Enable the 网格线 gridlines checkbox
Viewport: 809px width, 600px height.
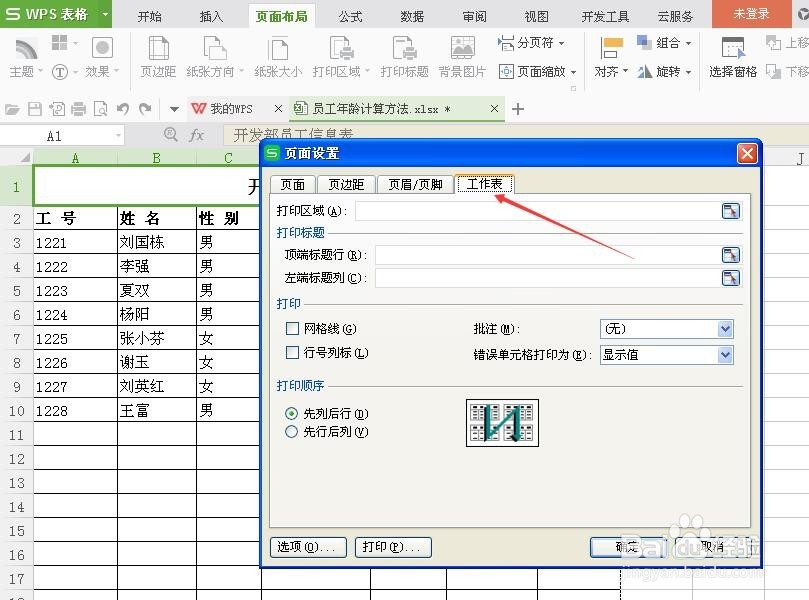pyautogui.click(x=292, y=327)
